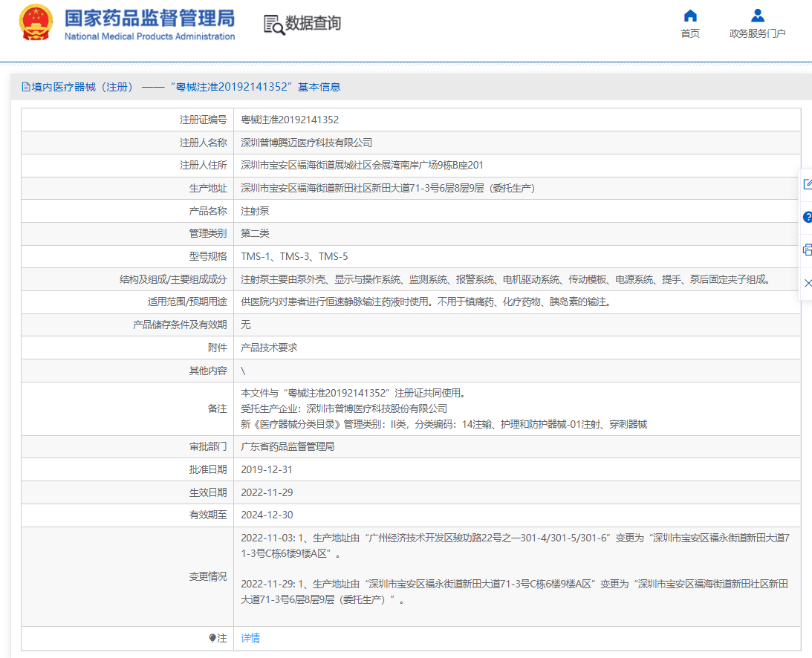Click the 注册人名称 row label

tap(203, 143)
